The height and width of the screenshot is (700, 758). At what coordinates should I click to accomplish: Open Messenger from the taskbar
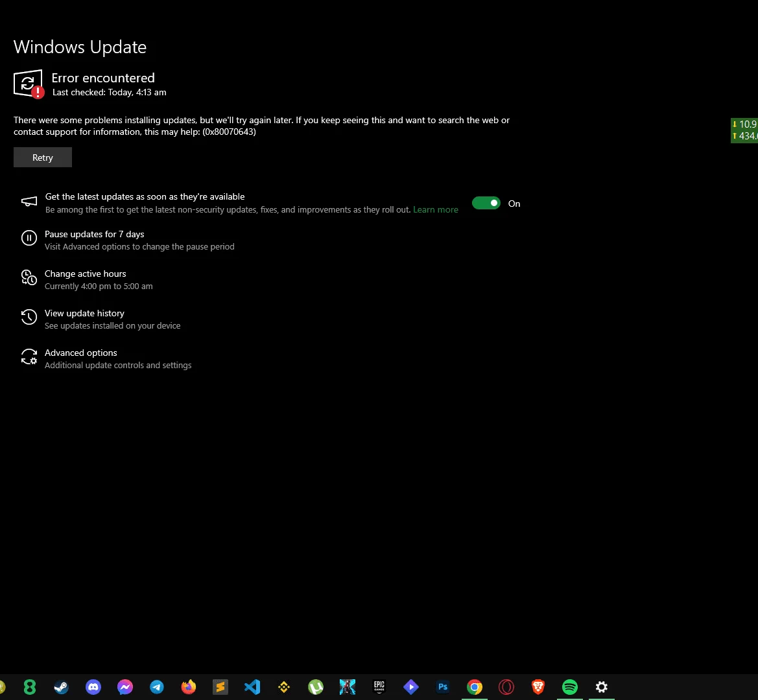tap(125, 687)
